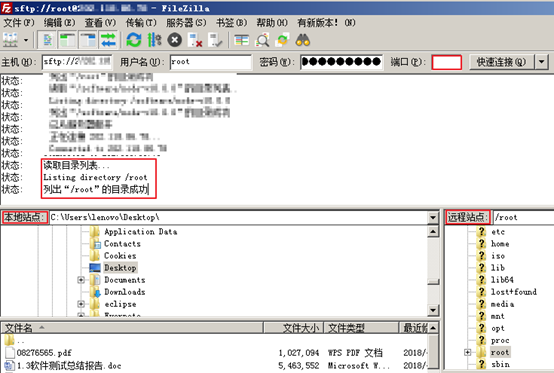Cancel current operation with the X icon
The height and width of the screenshot is (373, 554).
175,40
